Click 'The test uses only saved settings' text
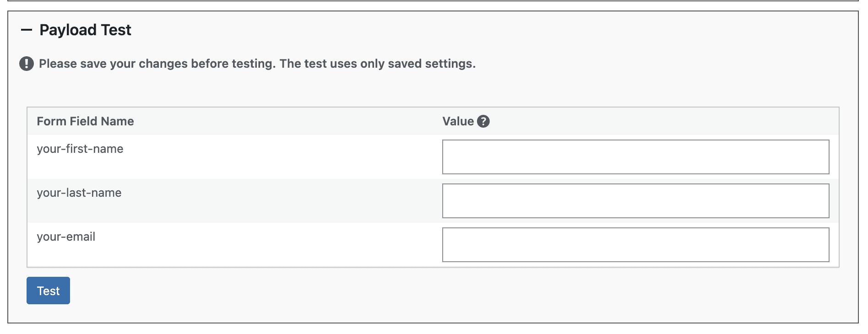Viewport: 868px width, 334px height. coord(377,64)
